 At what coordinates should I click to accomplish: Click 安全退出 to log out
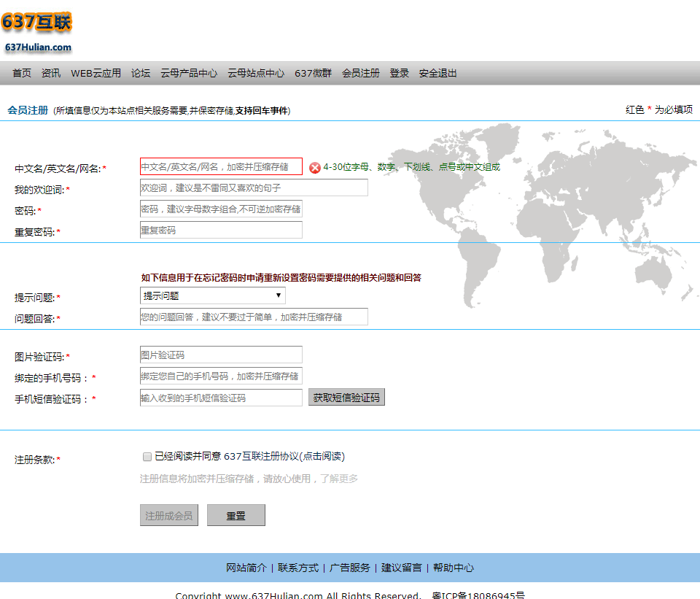click(x=437, y=73)
